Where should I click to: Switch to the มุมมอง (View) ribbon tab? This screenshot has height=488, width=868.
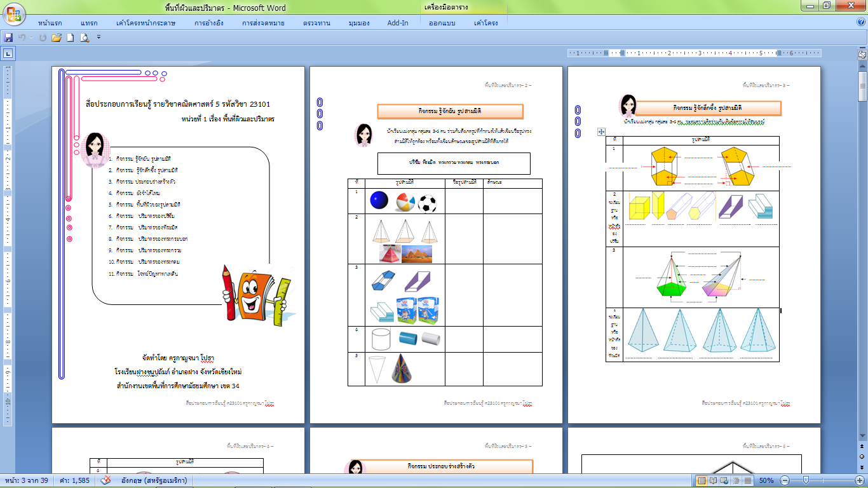(360, 23)
